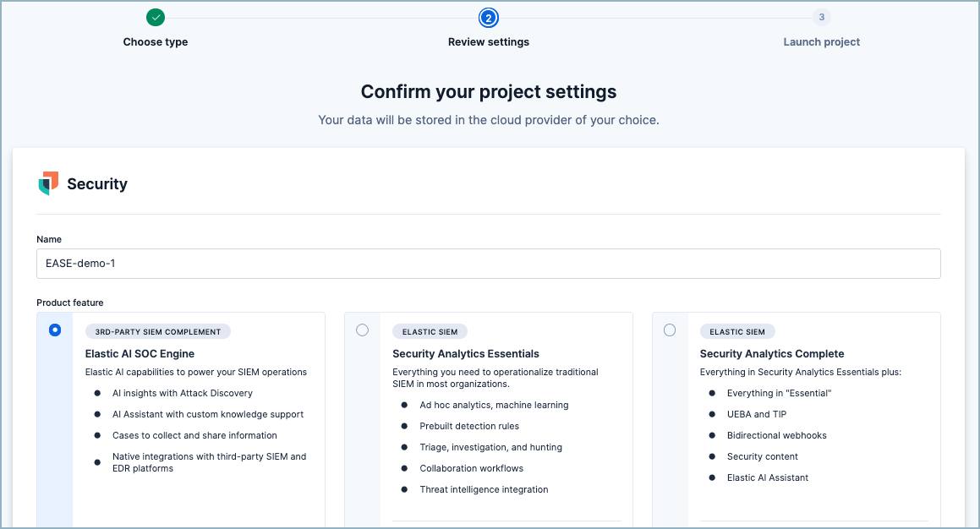The width and height of the screenshot is (980, 529).
Task: Click the Launch project step label
Action: [821, 41]
